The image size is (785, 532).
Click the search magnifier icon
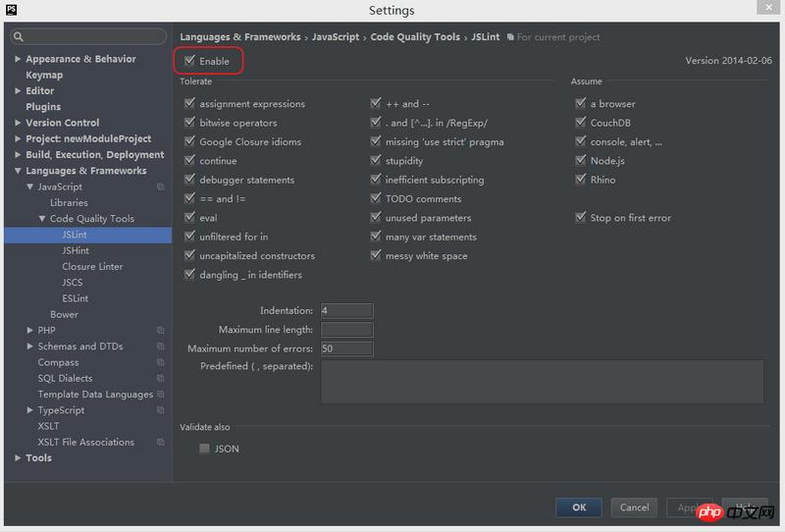coord(19,37)
